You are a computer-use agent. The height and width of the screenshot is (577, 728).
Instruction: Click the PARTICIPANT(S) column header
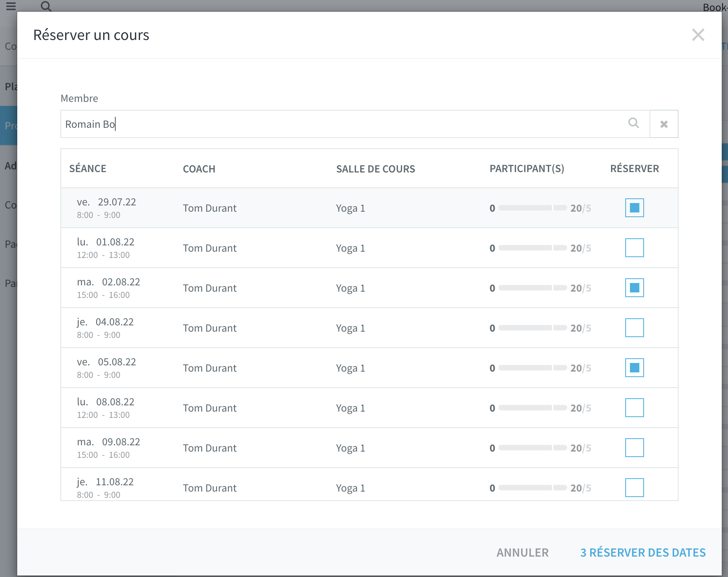pyautogui.click(x=527, y=169)
